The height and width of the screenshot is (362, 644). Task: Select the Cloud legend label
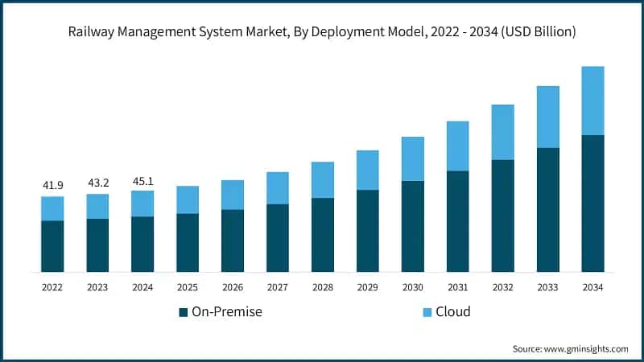453,312
